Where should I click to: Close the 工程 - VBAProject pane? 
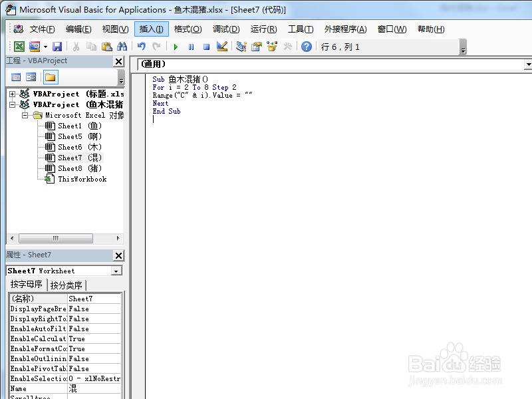(119, 61)
